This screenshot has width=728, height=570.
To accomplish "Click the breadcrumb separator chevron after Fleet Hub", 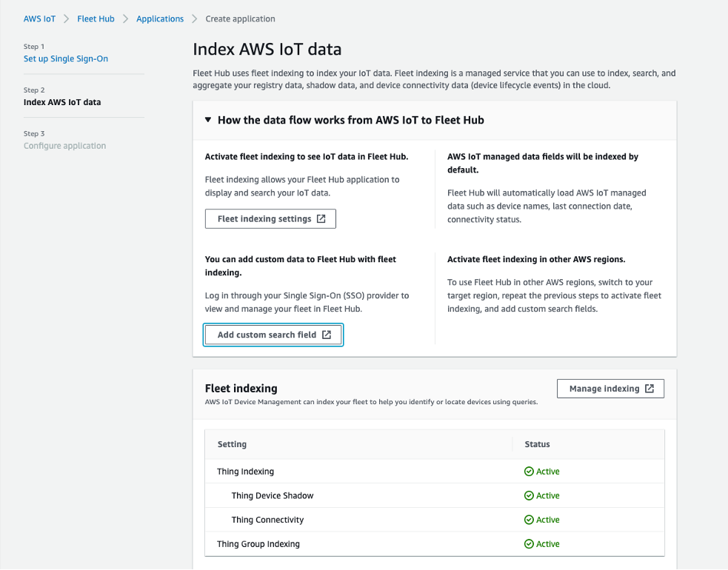I will (x=124, y=19).
